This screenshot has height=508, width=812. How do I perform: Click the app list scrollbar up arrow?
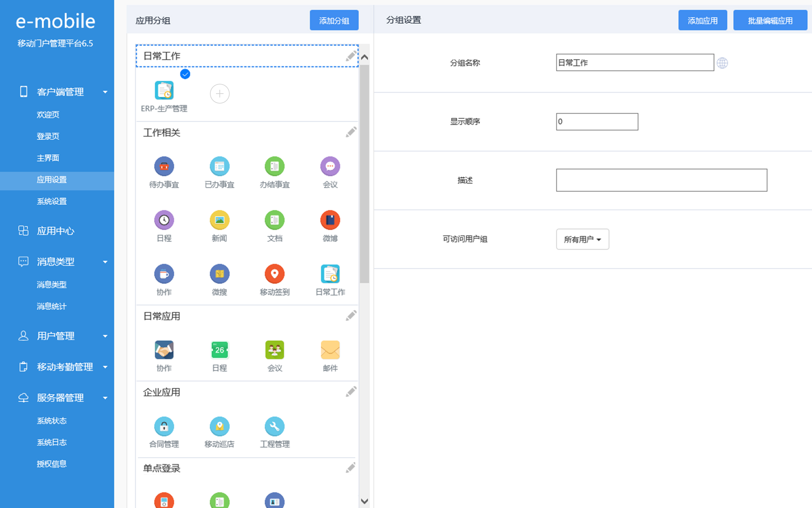pos(364,57)
